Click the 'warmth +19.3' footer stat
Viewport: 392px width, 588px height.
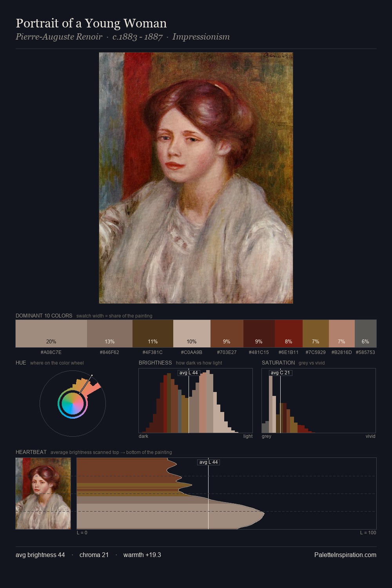tap(142, 555)
